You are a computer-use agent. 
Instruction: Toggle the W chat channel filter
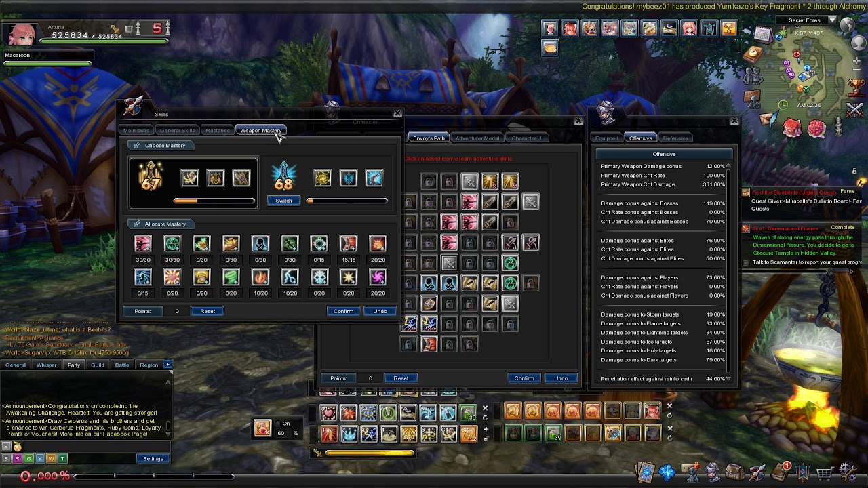pyautogui.click(x=52, y=458)
